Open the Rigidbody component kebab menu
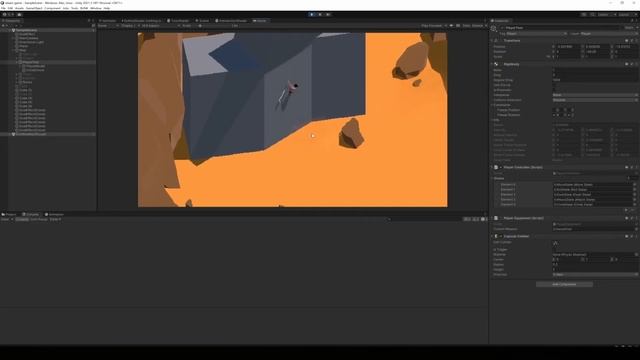Screen dimensions: 640x360 click(636, 64)
